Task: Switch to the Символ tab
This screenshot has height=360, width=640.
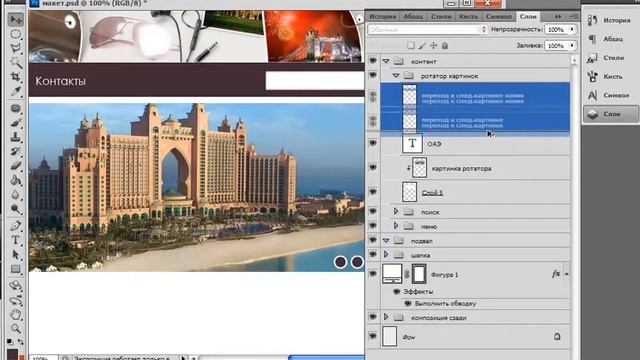Action: tap(499, 16)
